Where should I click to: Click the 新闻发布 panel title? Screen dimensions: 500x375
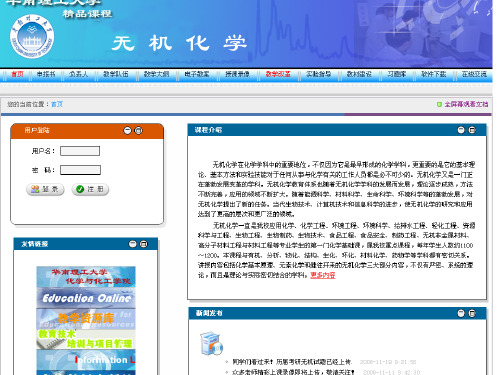click(209, 313)
